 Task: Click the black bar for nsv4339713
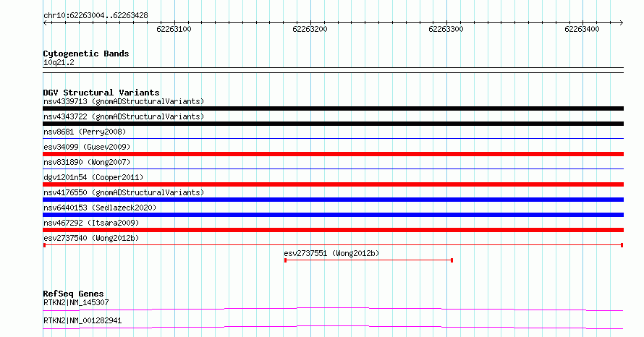(333, 108)
